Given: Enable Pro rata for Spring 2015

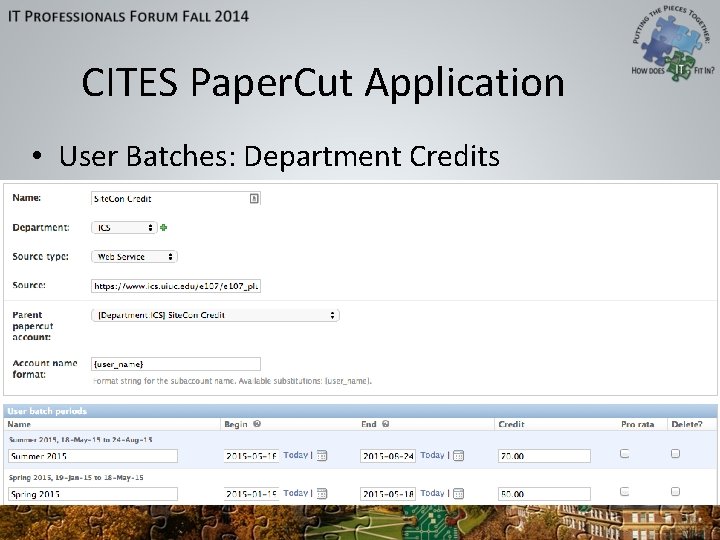Looking at the screenshot, I should coord(624,492).
